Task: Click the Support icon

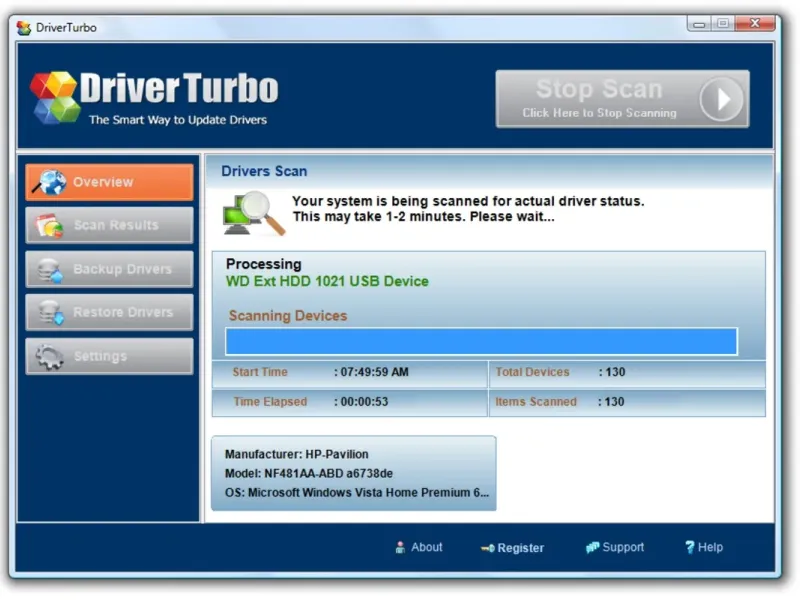Action: click(592, 547)
